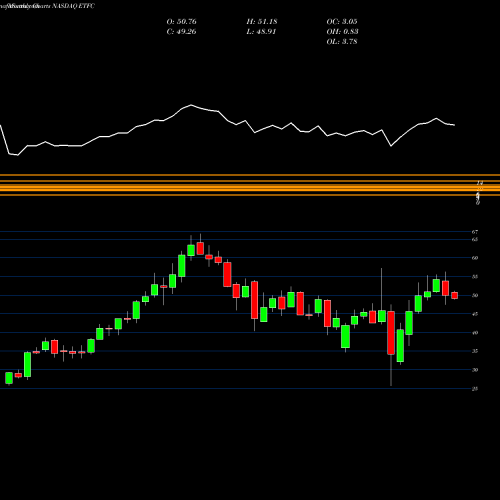This screenshot has height=500, width=500.
Task: Click the low price 'L: 48.91'
Action: (261, 32)
